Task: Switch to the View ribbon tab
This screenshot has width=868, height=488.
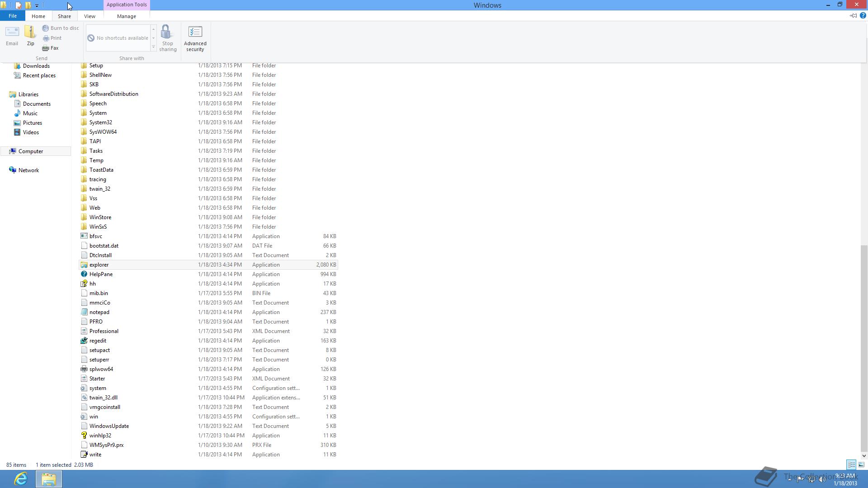Action: coord(90,16)
